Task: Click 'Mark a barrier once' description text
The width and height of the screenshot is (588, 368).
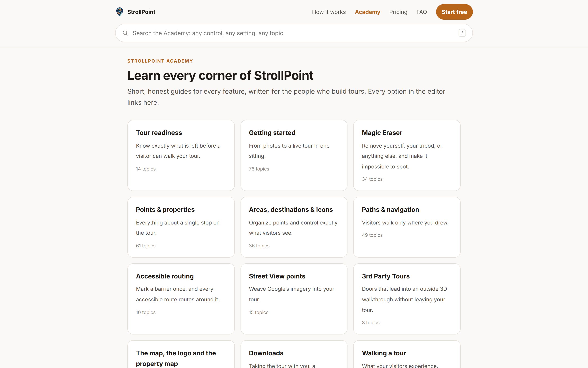Action: click(178, 294)
